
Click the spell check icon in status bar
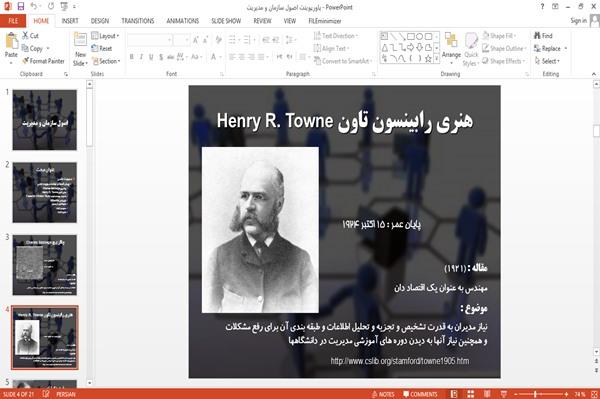[x=46, y=394]
